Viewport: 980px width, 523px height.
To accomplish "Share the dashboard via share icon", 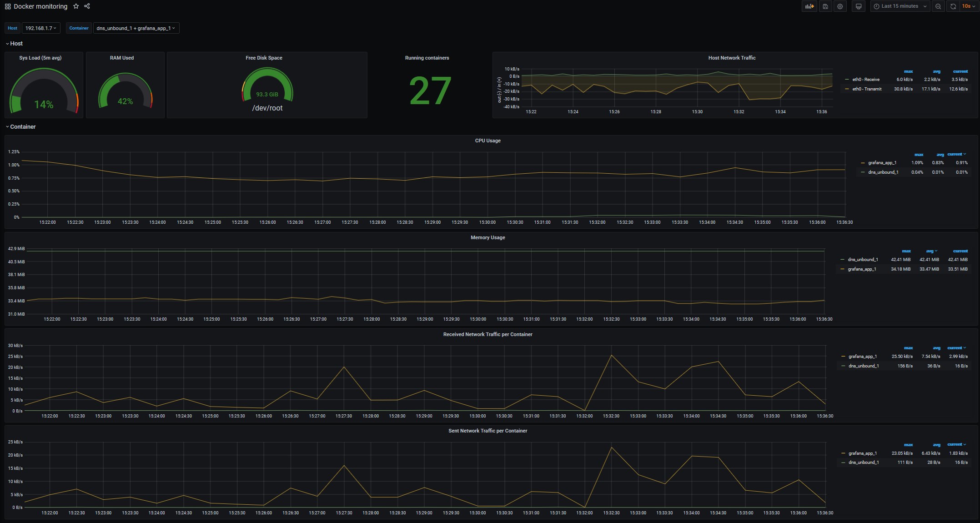I will pyautogui.click(x=87, y=6).
